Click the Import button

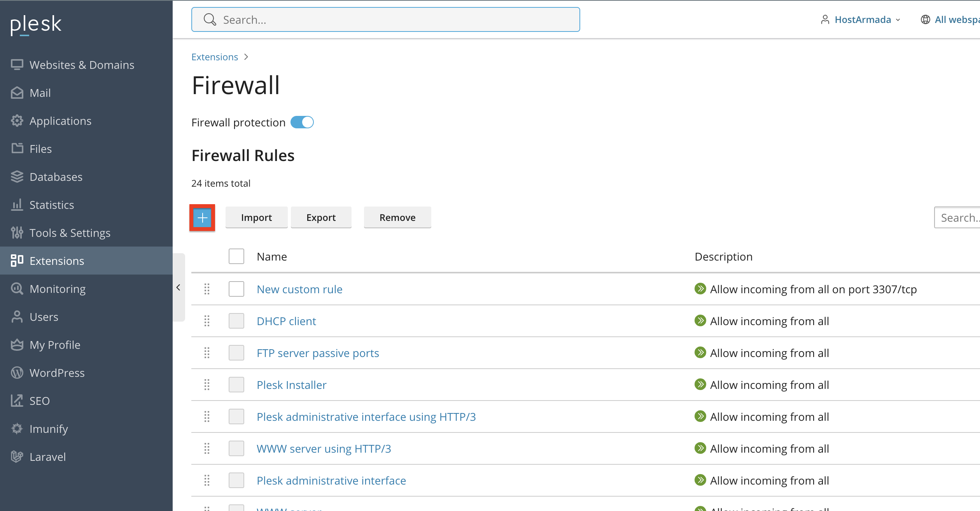(x=256, y=217)
